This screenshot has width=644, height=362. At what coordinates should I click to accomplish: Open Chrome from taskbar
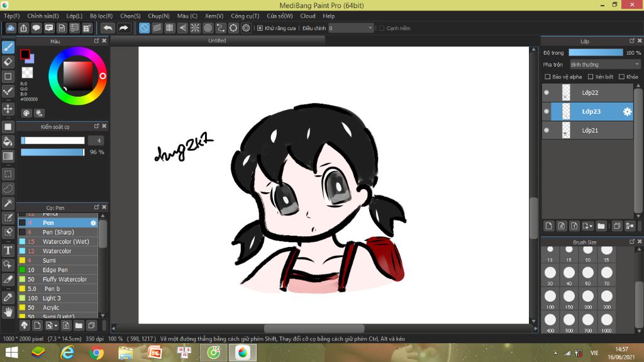click(97, 353)
